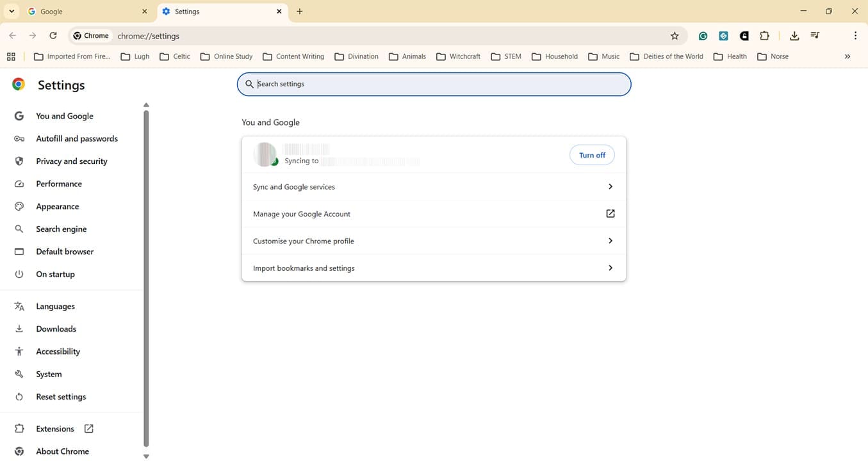This screenshot has width=868, height=461.
Task: Expand Import bookmarks and settings
Action: click(x=433, y=268)
